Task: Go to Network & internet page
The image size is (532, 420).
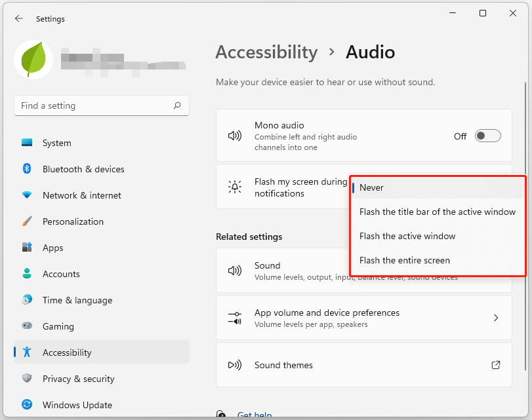Action: point(81,195)
